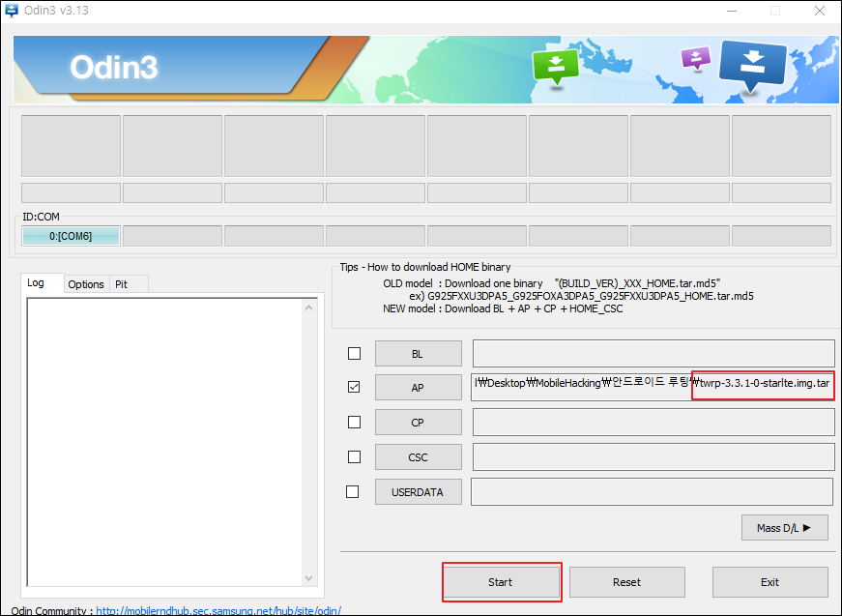Click the empty USERDATA path field
The height and width of the screenshot is (616, 842).
coord(653,492)
